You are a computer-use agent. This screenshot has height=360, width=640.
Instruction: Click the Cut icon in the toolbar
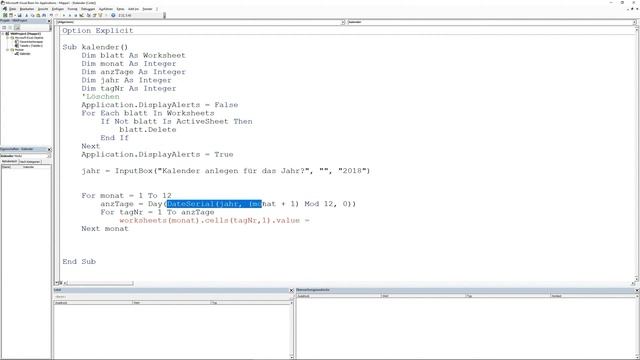pos(27,15)
